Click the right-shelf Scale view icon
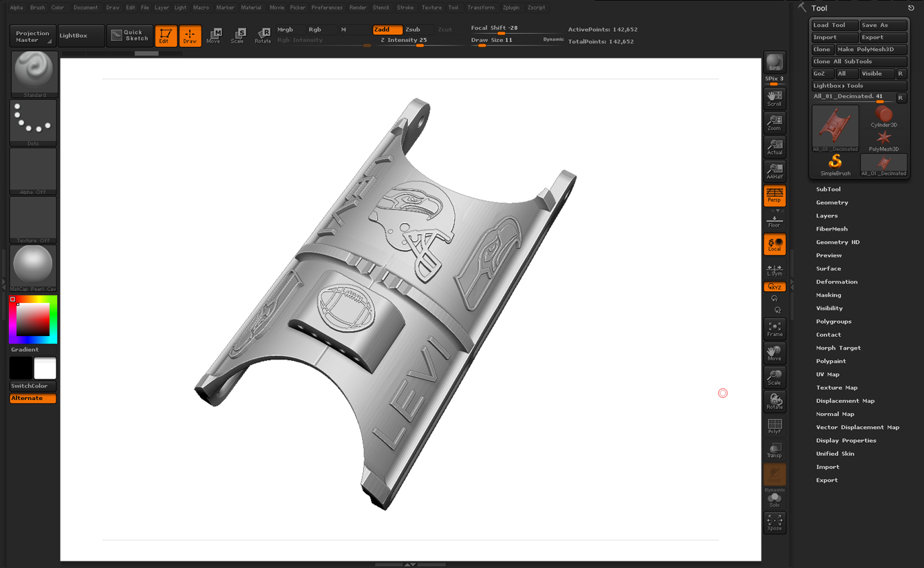 775,377
